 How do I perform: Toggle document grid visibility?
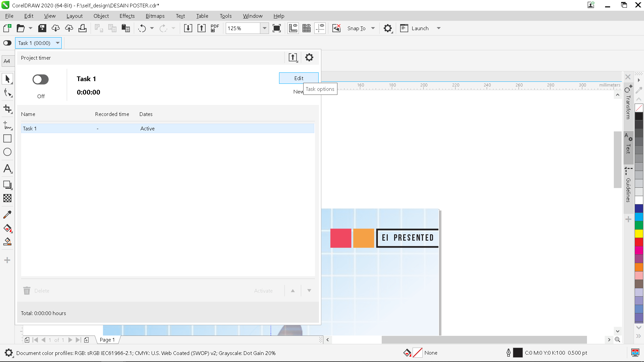pyautogui.click(x=306, y=28)
